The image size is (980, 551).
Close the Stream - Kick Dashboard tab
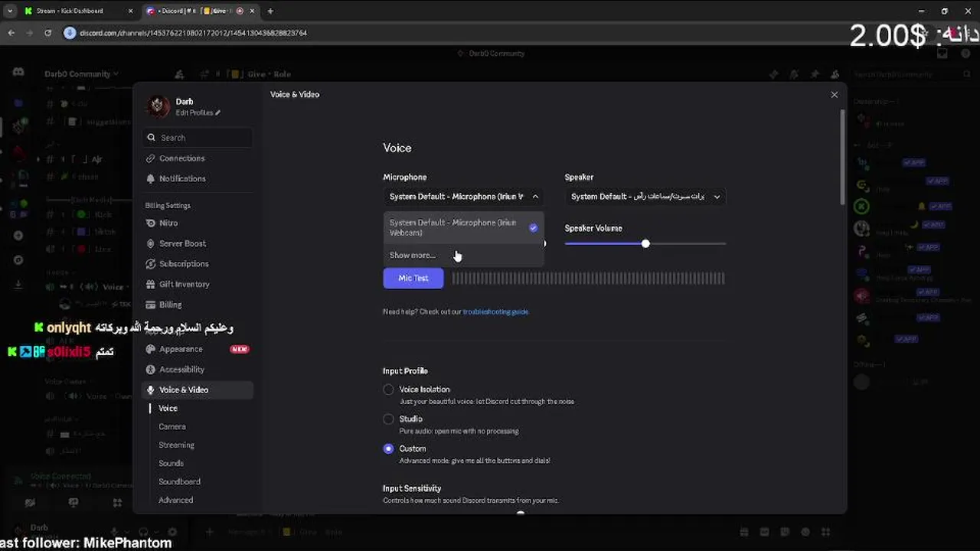click(130, 11)
